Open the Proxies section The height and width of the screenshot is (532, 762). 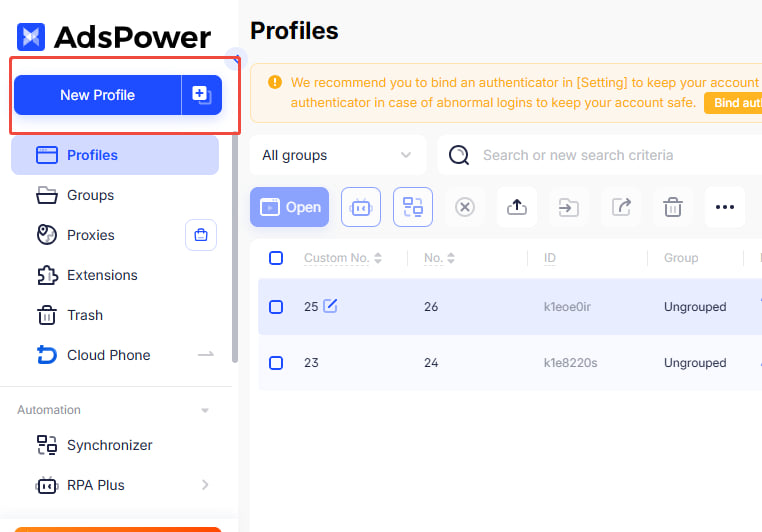click(x=90, y=235)
